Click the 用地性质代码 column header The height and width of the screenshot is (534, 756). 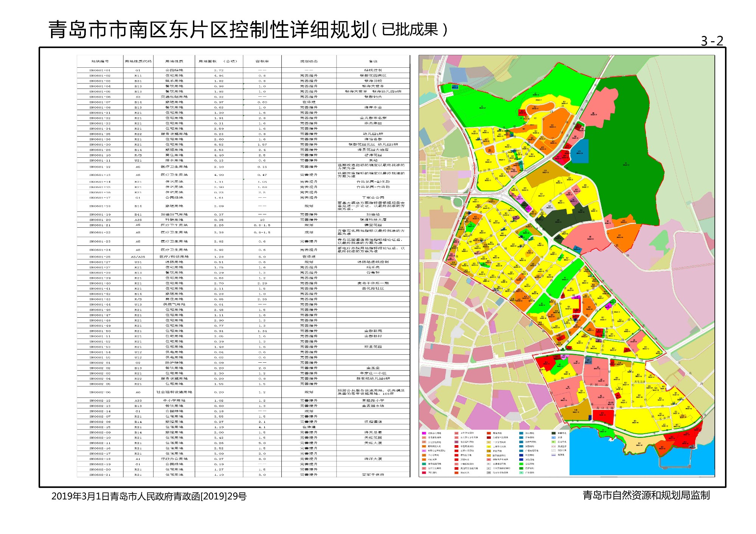coord(138,61)
